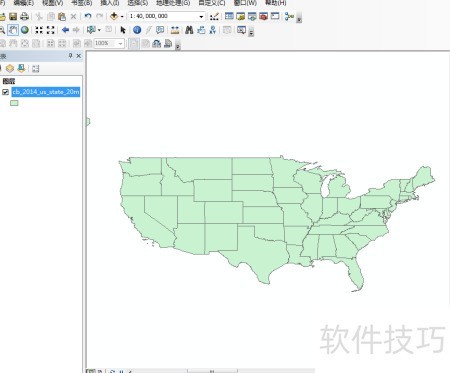Viewport: 450px width, 373px height.
Task: Open the 100% zoom percentage dropdown
Action: (121, 43)
